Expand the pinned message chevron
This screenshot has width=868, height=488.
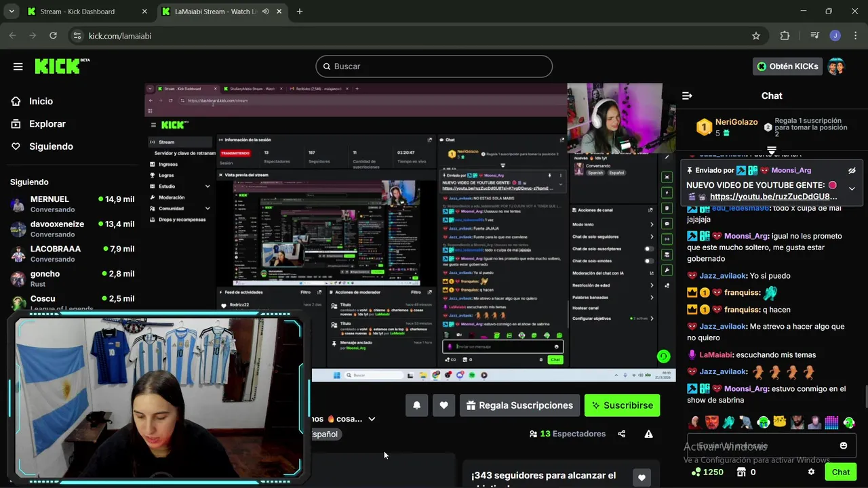pyautogui.click(x=852, y=189)
